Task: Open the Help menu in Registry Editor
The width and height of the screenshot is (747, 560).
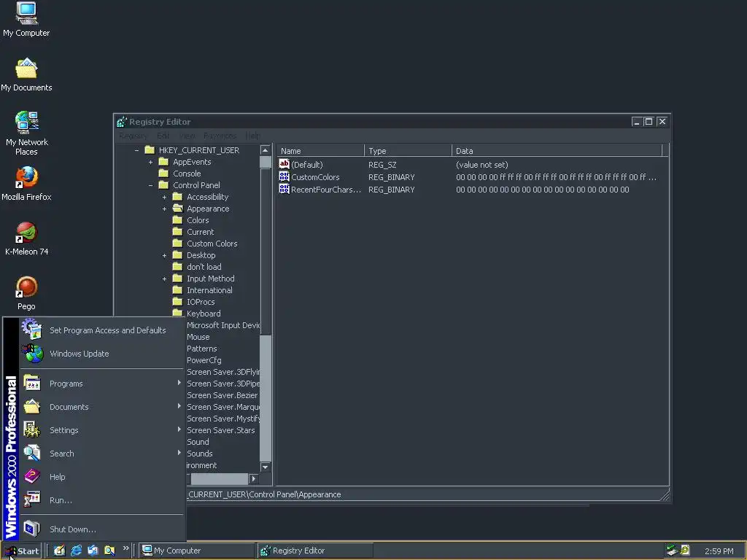Action: (252, 136)
